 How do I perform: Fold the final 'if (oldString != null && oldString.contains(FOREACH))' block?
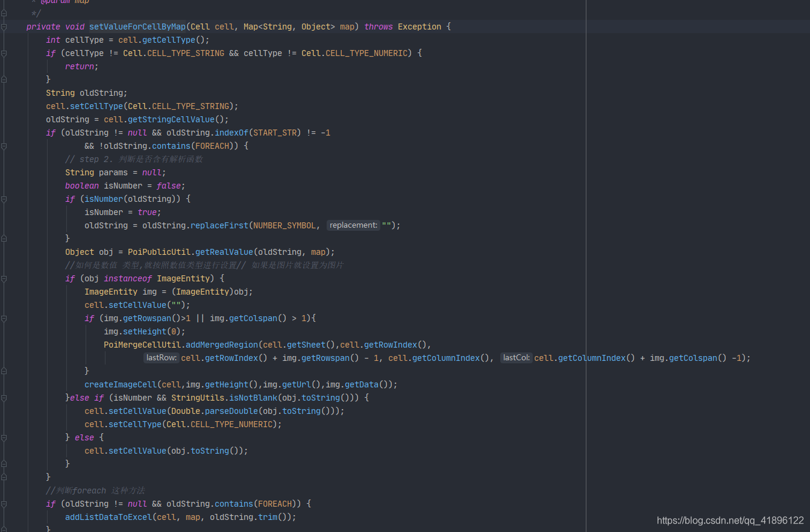[x=4, y=504]
